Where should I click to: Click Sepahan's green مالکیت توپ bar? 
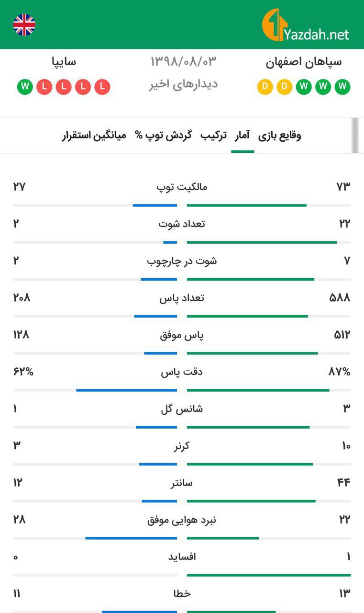coord(246,205)
